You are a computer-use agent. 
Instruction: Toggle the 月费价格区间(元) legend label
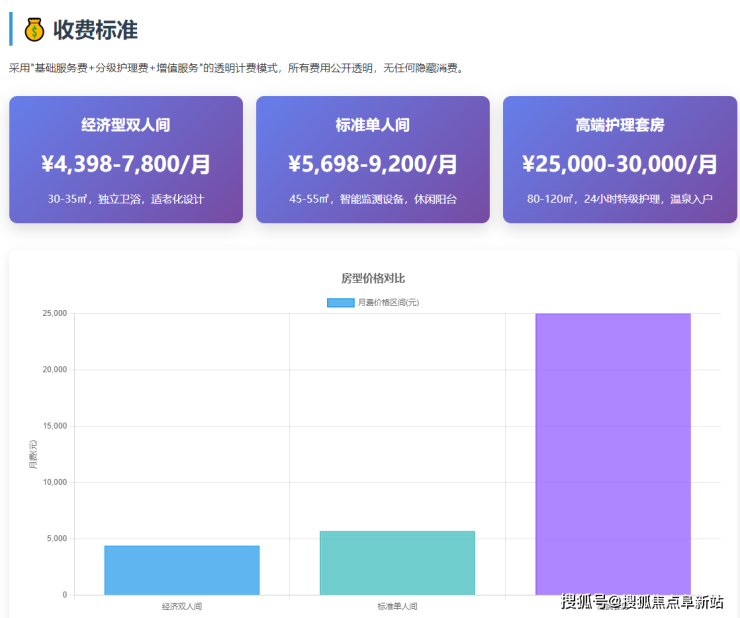click(388, 302)
